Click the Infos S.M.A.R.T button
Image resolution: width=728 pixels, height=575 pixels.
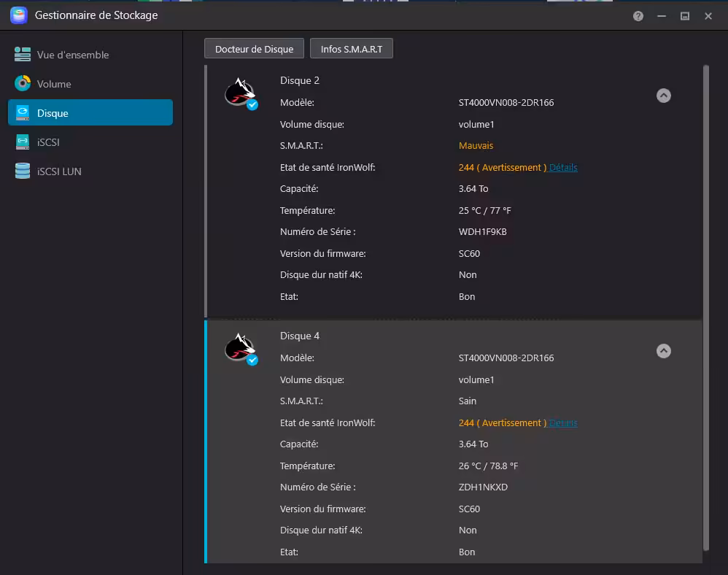coord(352,49)
